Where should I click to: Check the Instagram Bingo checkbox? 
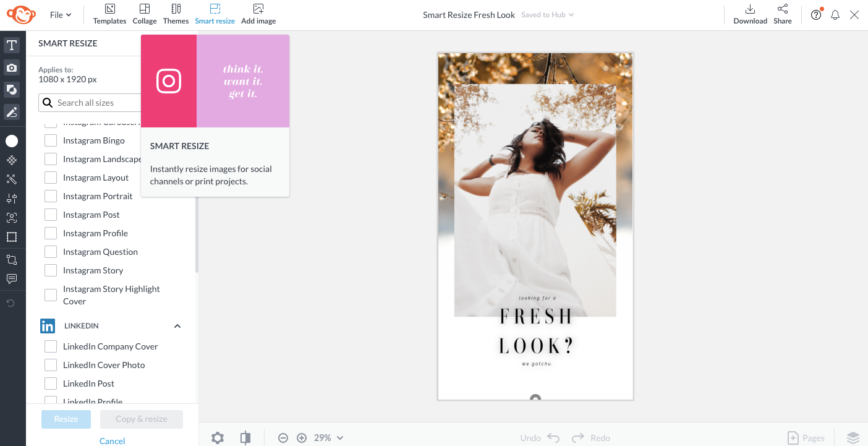[51, 140]
